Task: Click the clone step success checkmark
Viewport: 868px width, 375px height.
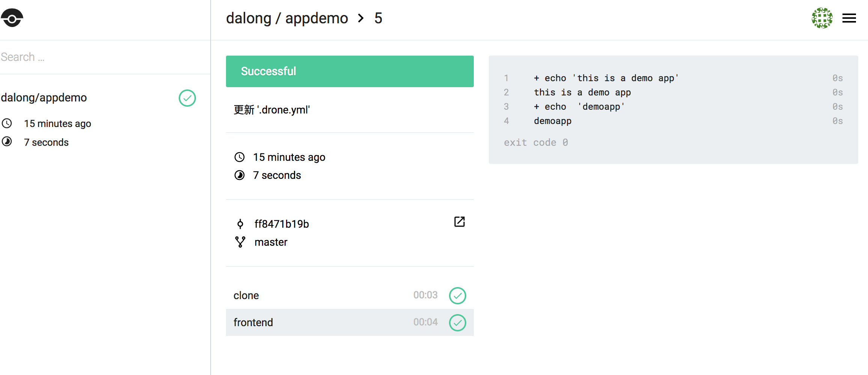Action: (x=457, y=296)
